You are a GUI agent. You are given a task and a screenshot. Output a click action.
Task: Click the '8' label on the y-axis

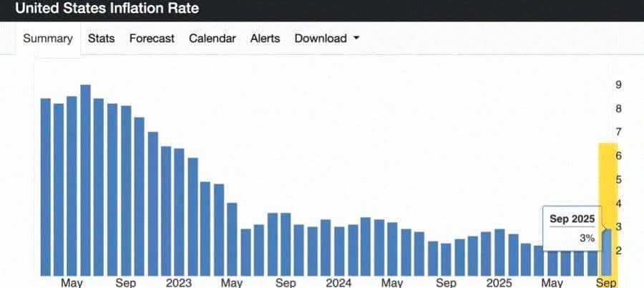tap(618, 109)
